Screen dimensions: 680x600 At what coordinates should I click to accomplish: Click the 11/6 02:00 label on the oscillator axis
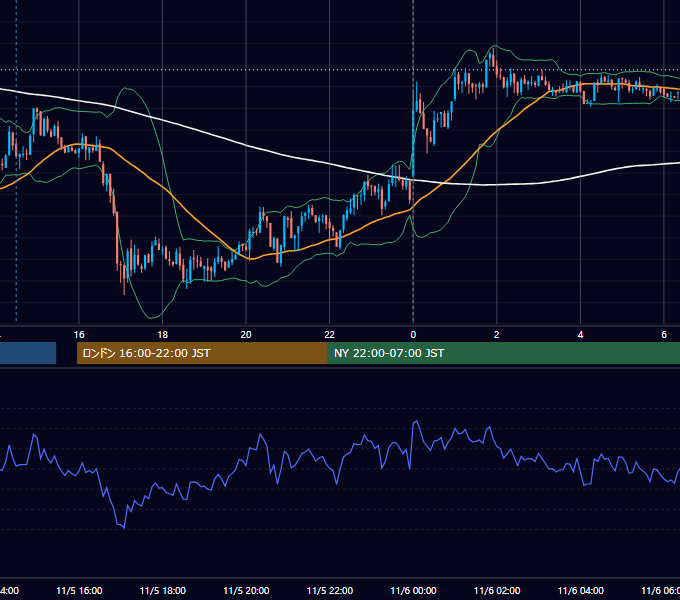pyautogui.click(x=497, y=591)
